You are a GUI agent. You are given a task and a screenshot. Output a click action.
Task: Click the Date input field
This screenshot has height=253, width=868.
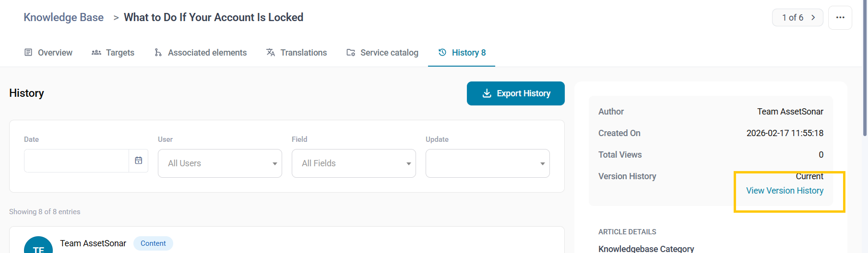[76, 161]
